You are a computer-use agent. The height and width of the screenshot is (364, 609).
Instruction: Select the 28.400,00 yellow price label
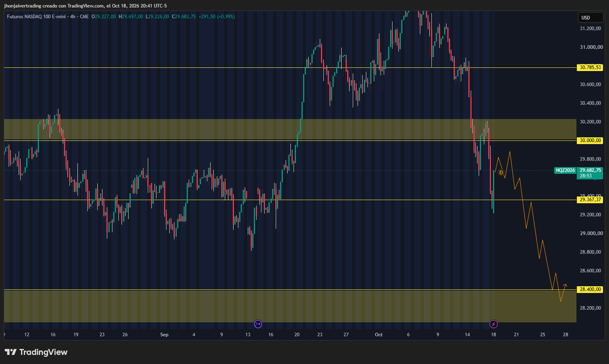(590, 289)
